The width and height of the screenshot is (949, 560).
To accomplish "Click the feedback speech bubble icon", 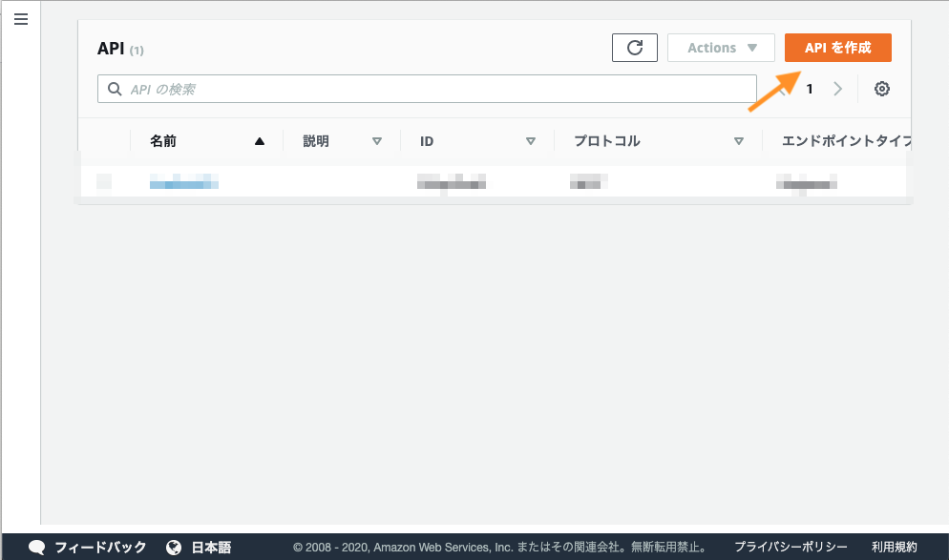I will click(37, 548).
